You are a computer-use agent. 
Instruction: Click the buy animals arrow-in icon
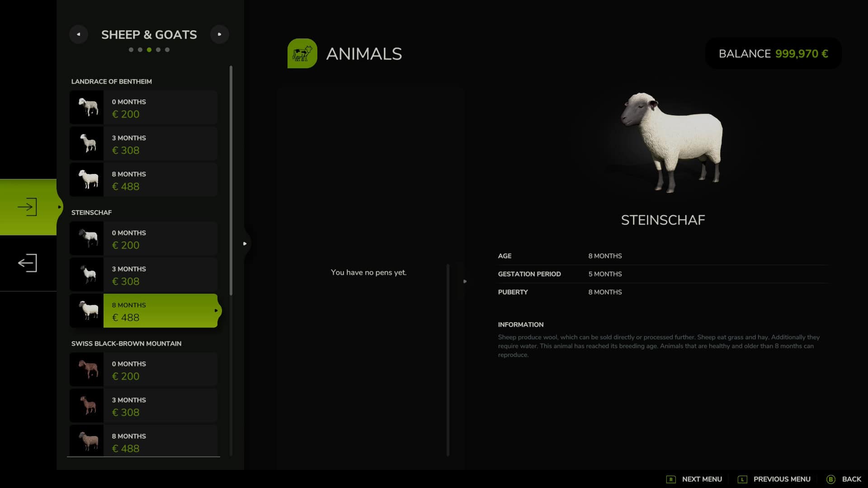(28, 207)
